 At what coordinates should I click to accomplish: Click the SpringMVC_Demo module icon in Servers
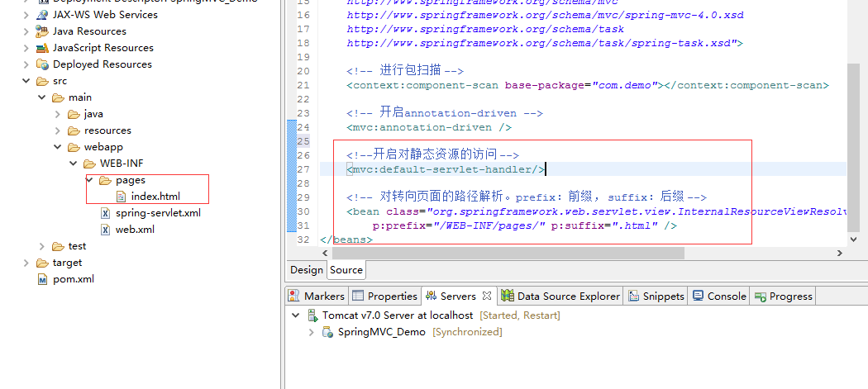[328, 332]
